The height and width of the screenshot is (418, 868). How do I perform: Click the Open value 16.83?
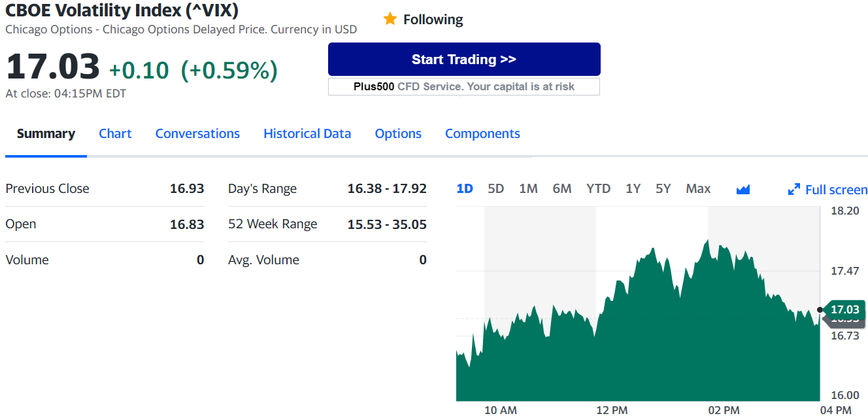pyautogui.click(x=187, y=224)
